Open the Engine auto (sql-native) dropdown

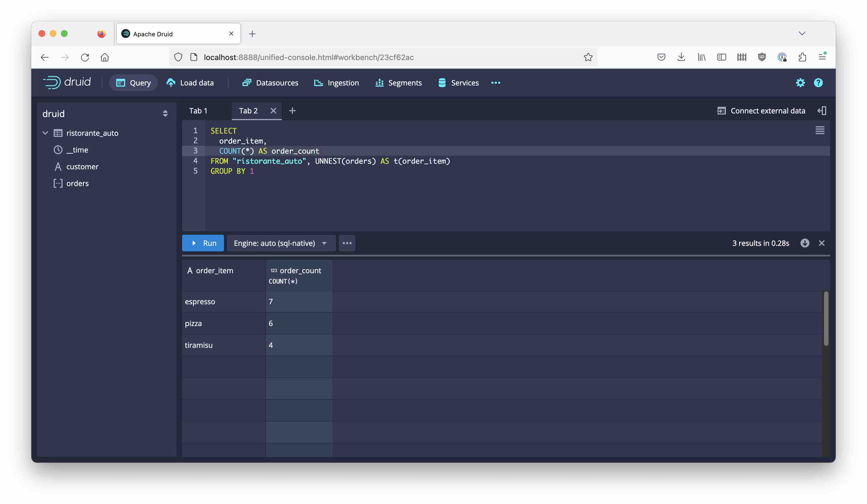281,243
